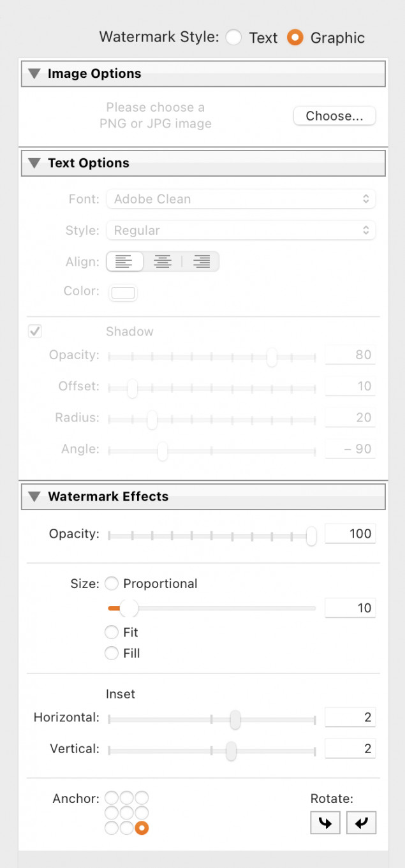
Task: Select Proportional size option
Action: coord(112,584)
